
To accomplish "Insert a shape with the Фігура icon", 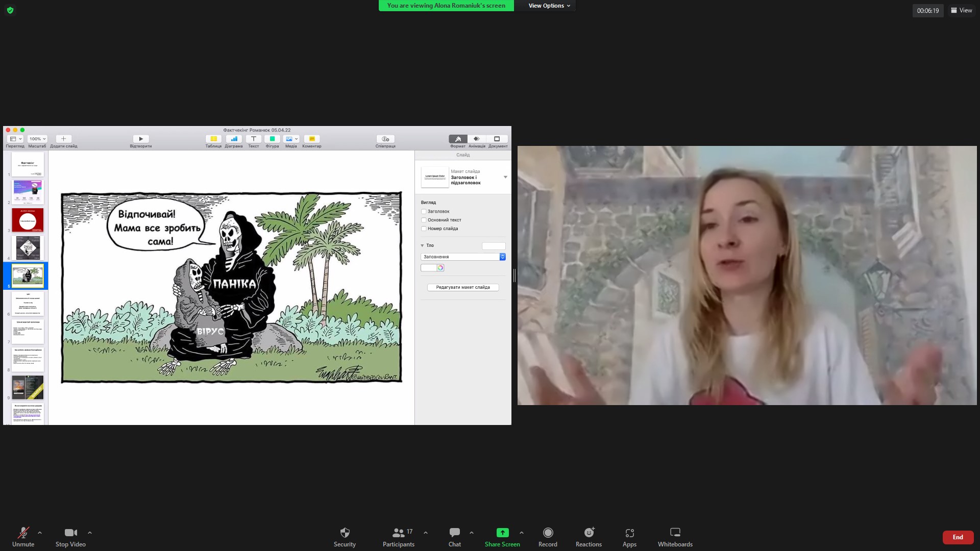I will coord(272,139).
